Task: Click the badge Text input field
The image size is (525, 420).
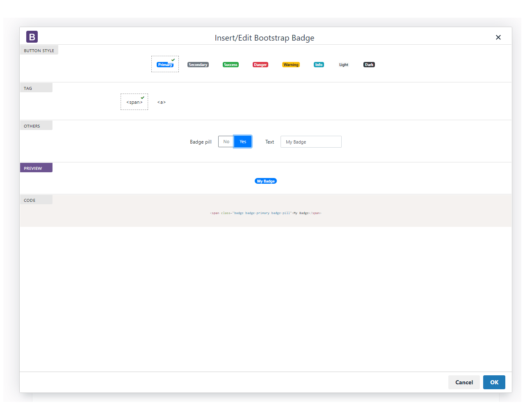Action: coord(311,142)
